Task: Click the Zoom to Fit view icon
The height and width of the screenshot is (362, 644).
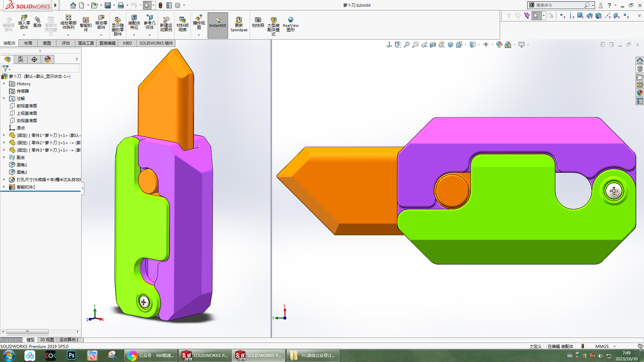Action: click(398, 45)
